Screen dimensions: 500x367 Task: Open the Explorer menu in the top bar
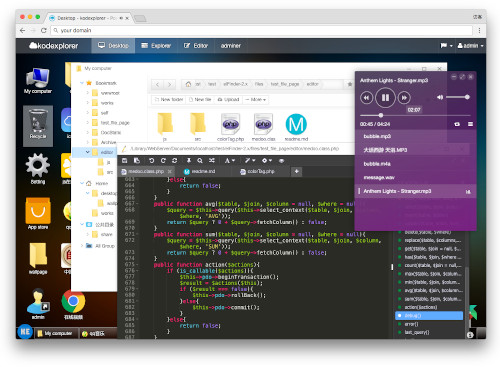[156, 46]
